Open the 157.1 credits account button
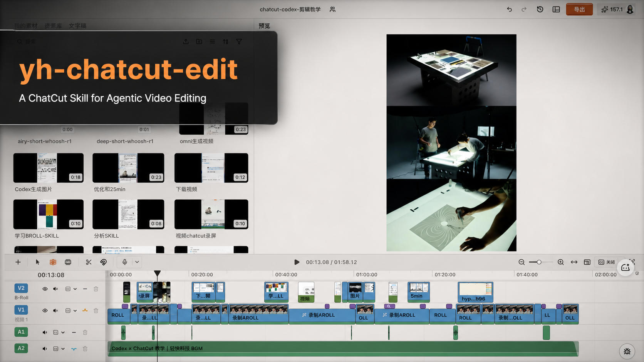Viewport: 644px width, 362px height. [x=617, y=9]
